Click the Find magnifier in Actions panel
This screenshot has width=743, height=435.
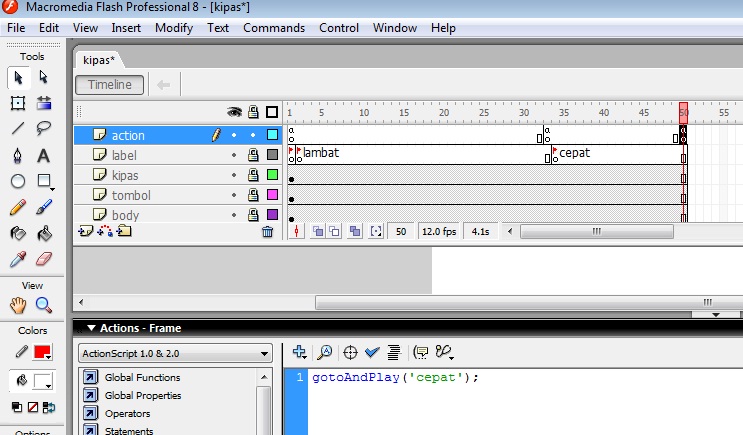pos(325,352)
